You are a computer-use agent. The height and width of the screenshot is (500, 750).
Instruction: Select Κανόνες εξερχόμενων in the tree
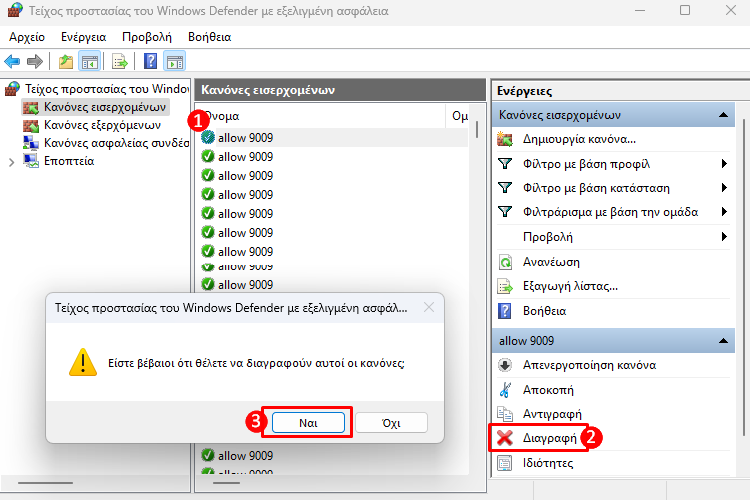(102, 125)
